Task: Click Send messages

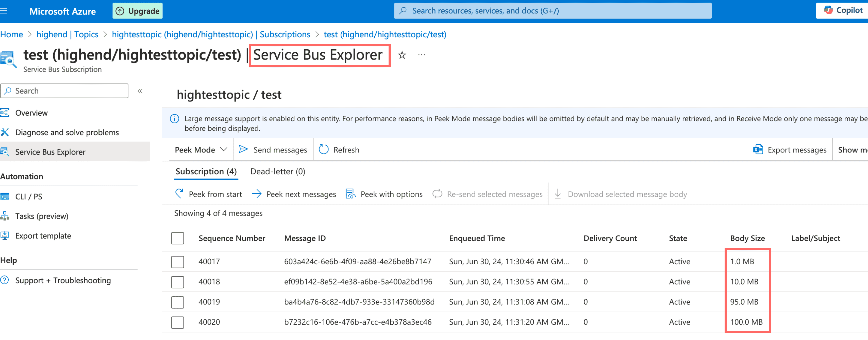Action: pyautogui.click(x=273, y=149)
